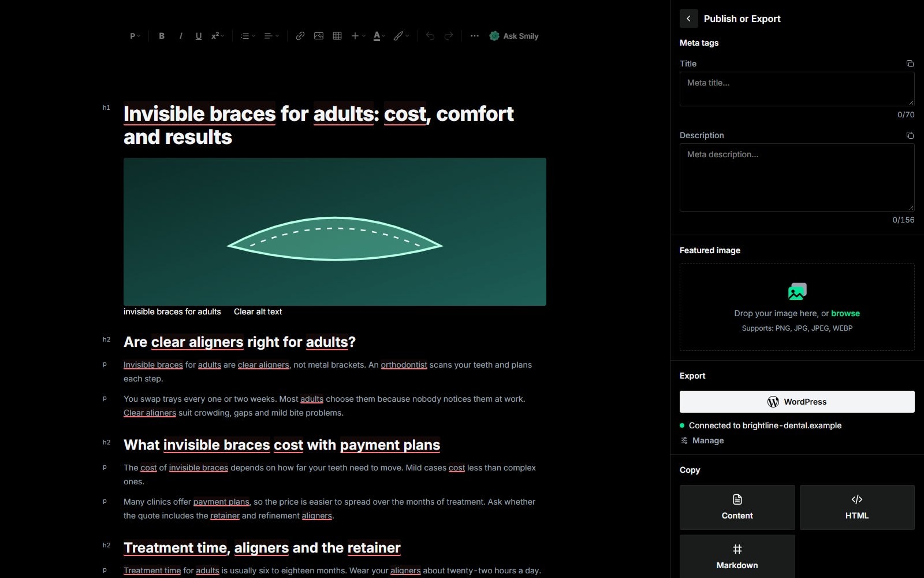The image size is (924, 578).
Task: Click the paragraph starting 'You swap trays'
Action: point(325,406)
